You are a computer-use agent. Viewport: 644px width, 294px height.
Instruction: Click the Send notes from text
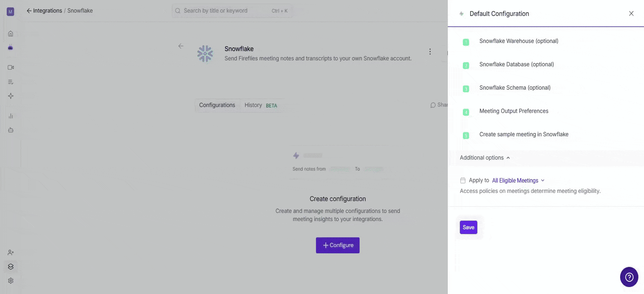(309, 169)
